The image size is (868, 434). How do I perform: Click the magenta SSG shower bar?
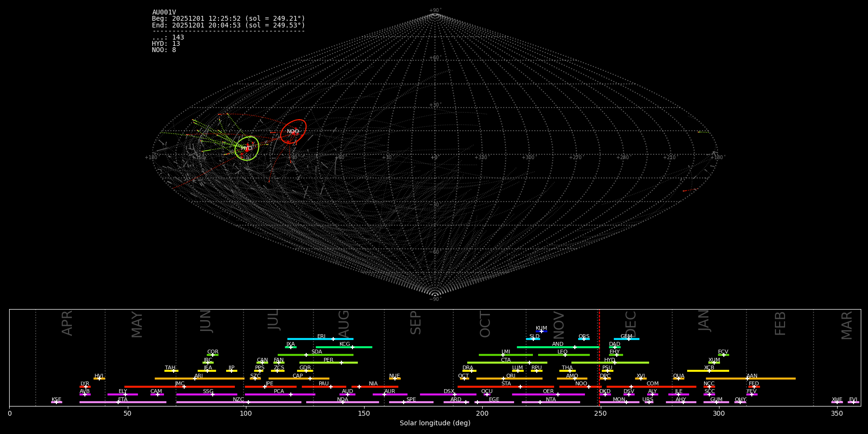pyautogui.click(x=207, y=394)
